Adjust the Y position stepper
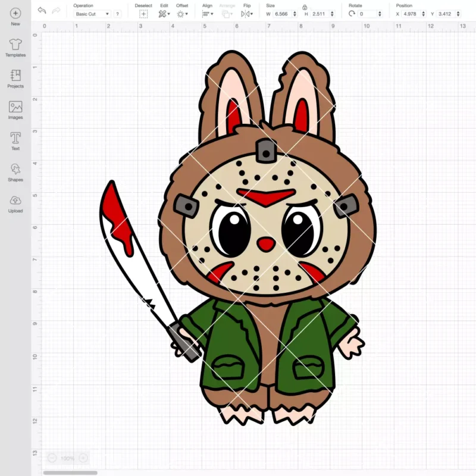476x476 pixels. pyautogui.click(x=458, y=14)
